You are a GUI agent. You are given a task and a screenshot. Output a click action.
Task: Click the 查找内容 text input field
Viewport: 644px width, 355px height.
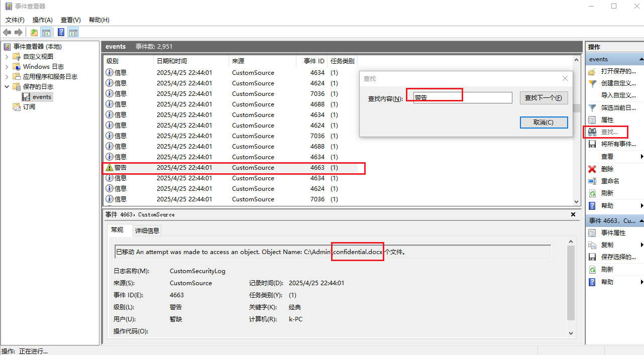(x=462, y=98)
